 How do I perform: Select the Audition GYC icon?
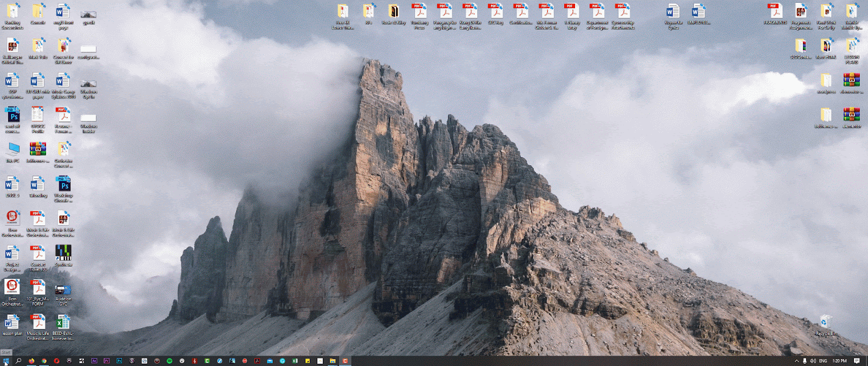point(63,295)
